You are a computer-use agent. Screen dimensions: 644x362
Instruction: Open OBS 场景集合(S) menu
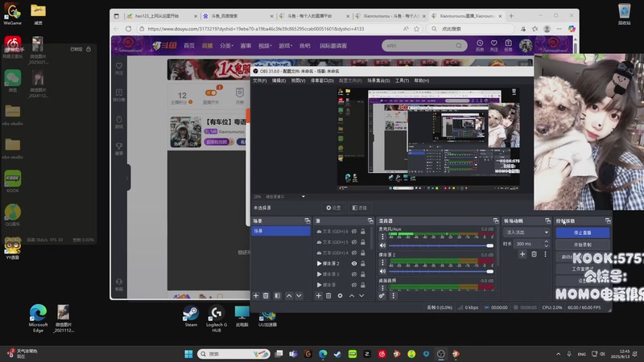[x=378, y=80]
